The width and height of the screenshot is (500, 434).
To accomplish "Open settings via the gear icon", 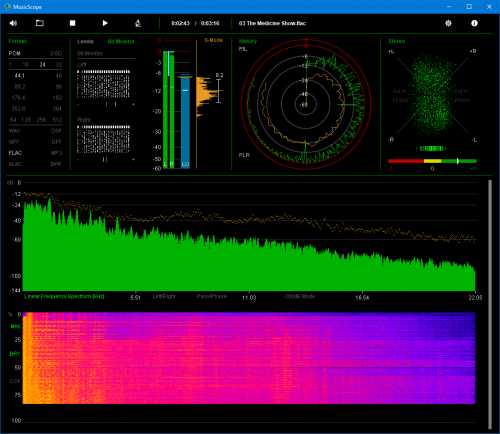I will coord(448,23).
